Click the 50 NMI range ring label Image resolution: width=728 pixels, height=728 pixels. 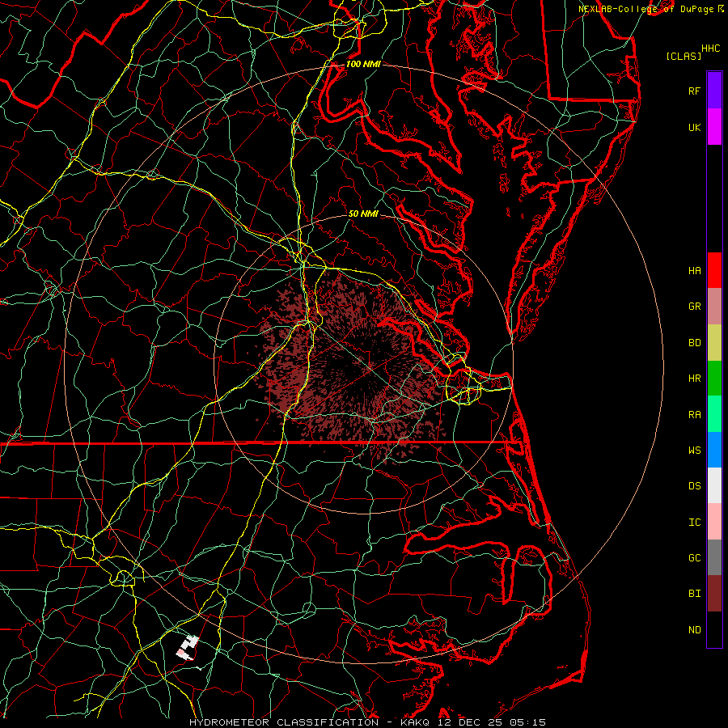click(363, 214)
